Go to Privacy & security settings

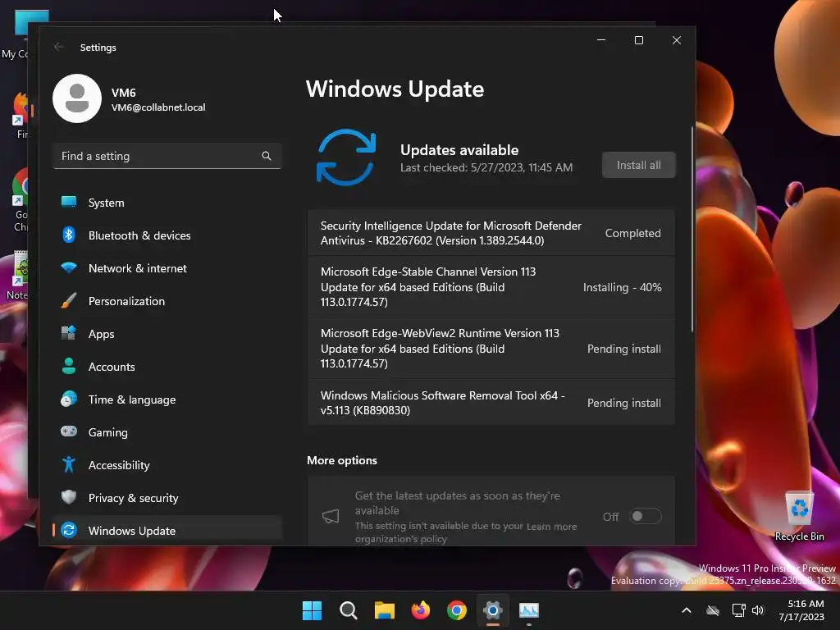point(167,498)
